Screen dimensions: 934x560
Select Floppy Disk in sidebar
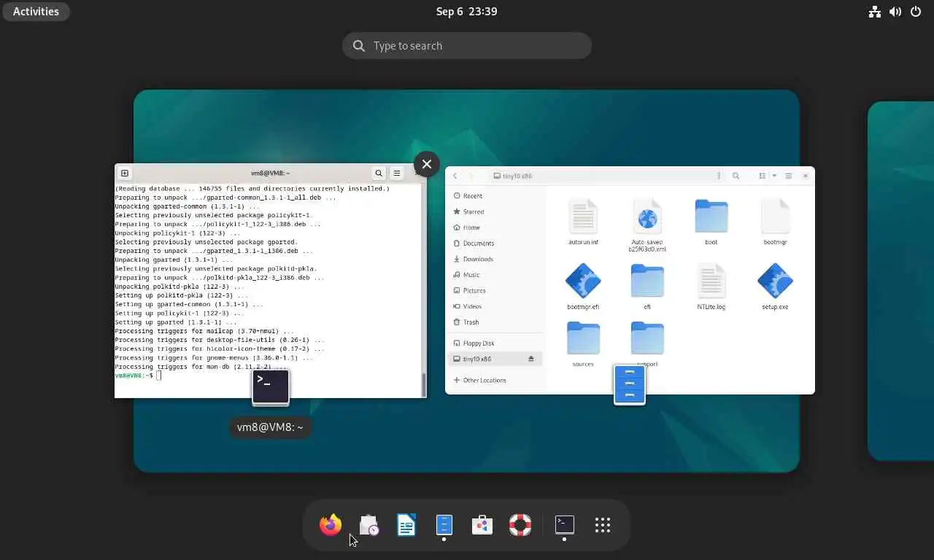(495, 343)
